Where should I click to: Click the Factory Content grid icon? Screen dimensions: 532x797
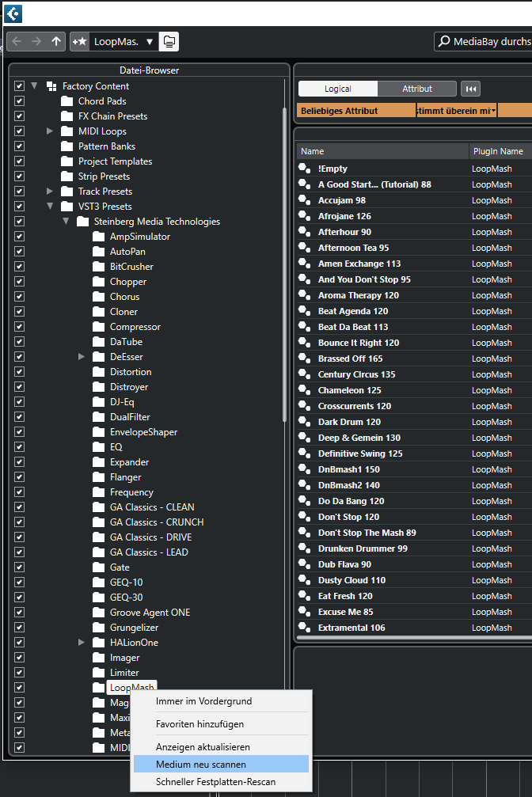tap(51, 86)
